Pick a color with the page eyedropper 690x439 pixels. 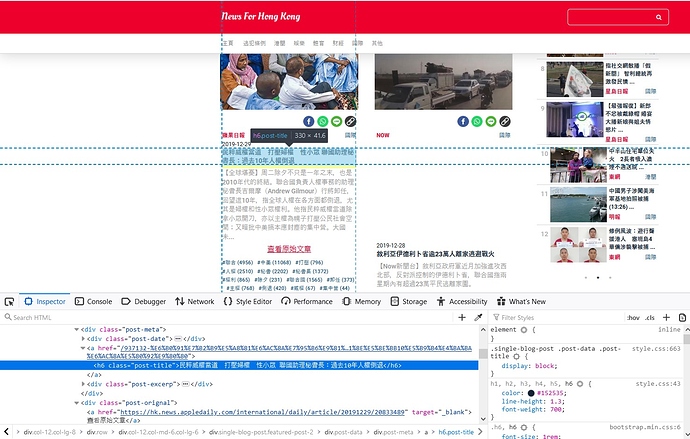pos(478,317)
